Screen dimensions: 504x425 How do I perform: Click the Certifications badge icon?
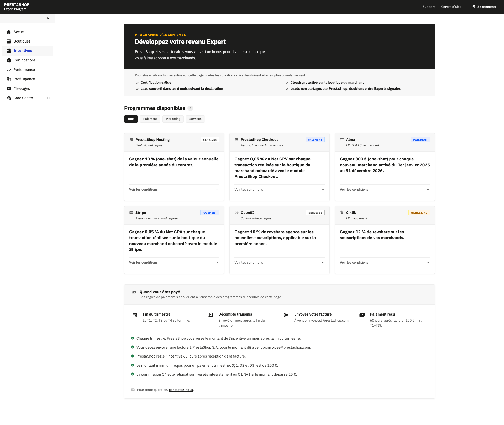9,60
